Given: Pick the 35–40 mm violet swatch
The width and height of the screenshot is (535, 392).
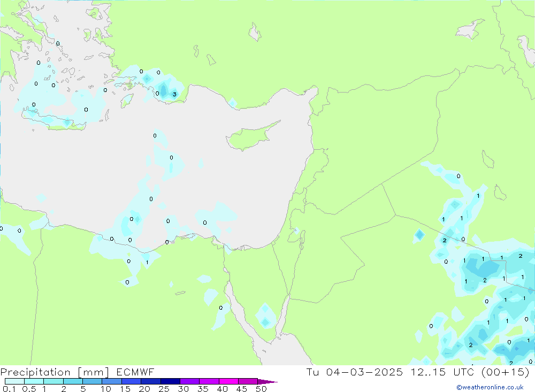Looking at the screenshot, I should (209, 381).
